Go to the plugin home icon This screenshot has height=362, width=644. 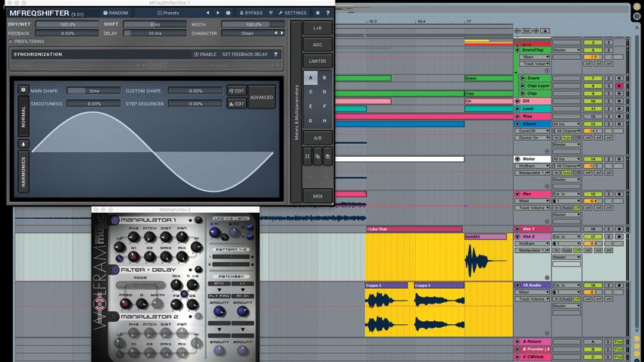[x=317, y=13]
